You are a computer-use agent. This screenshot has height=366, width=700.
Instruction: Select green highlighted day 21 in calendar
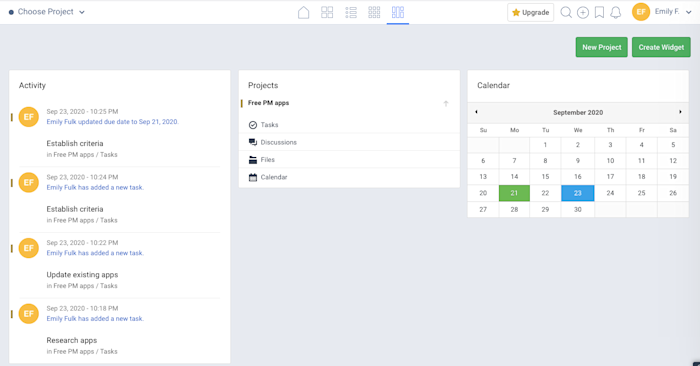[x=514, y=193]
